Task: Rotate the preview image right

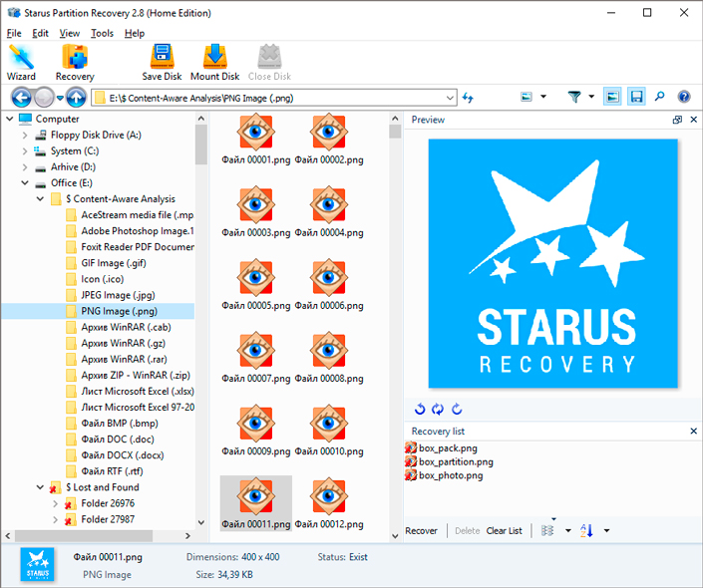Action: click(x=457, y=409)
